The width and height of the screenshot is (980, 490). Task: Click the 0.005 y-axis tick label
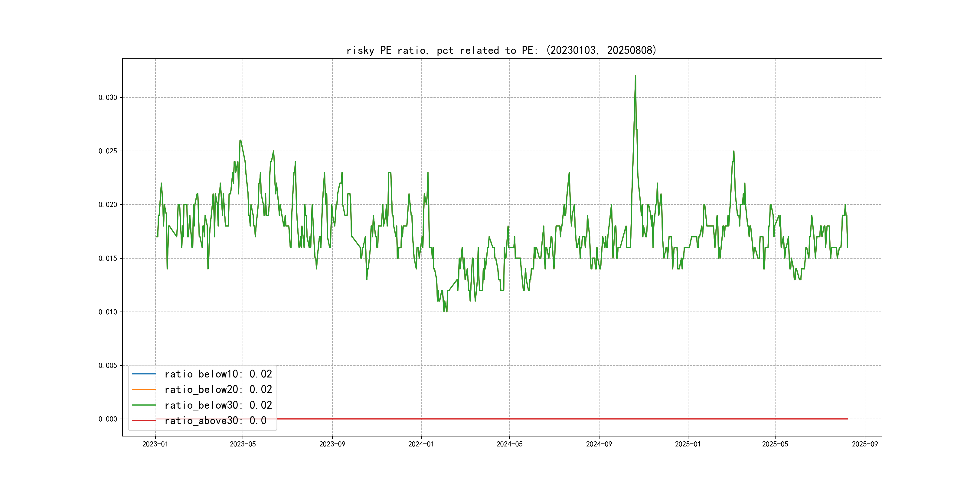point(108,365)
